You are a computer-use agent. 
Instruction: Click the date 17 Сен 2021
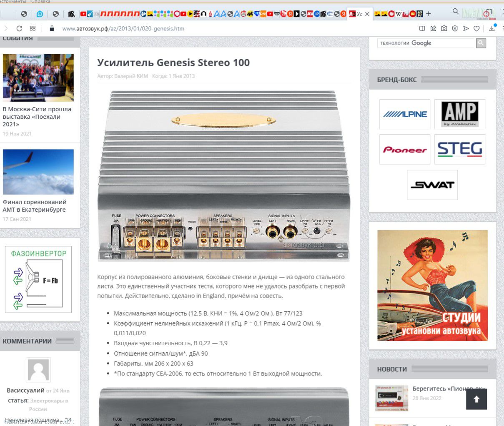point(17,219)
